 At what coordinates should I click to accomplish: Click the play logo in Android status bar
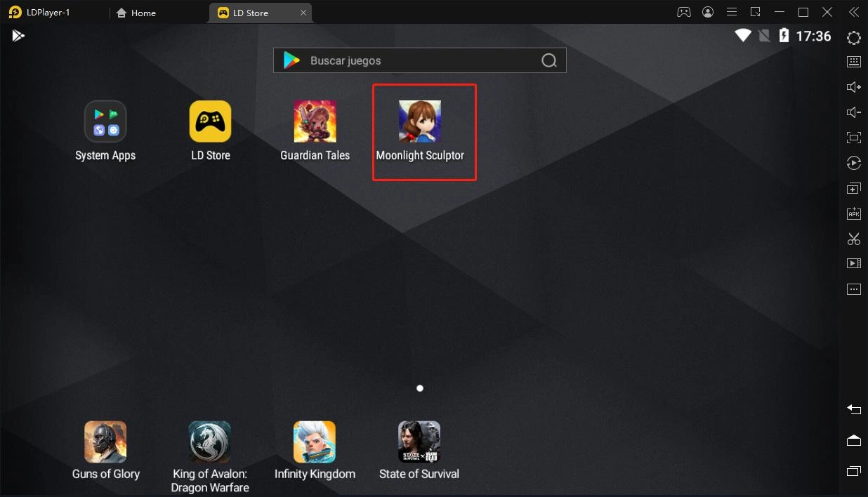click(18, 36)
